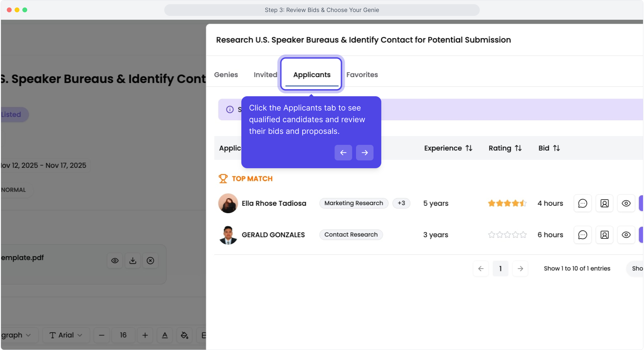Viewport: 644px width, 350px height.
Task: Click the text color icon in toolbar
Action: click(x=165, y=335)
